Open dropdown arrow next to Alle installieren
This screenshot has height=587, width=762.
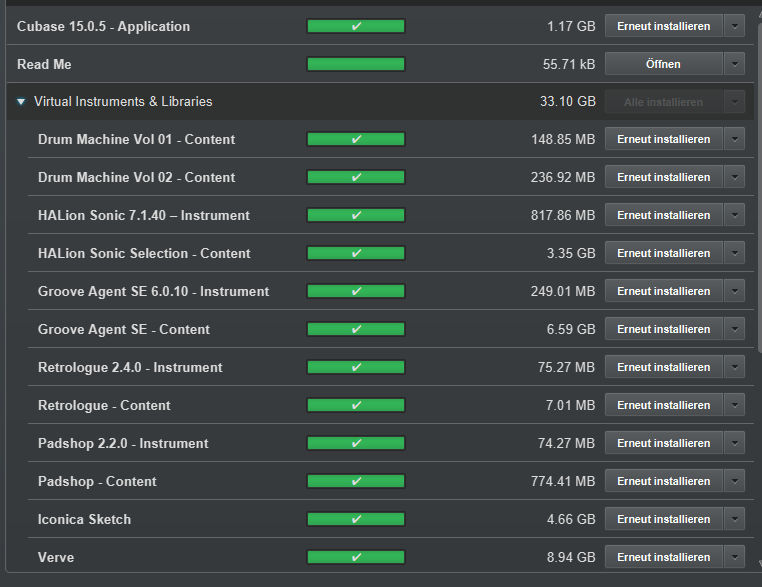(x=735, y=102)
